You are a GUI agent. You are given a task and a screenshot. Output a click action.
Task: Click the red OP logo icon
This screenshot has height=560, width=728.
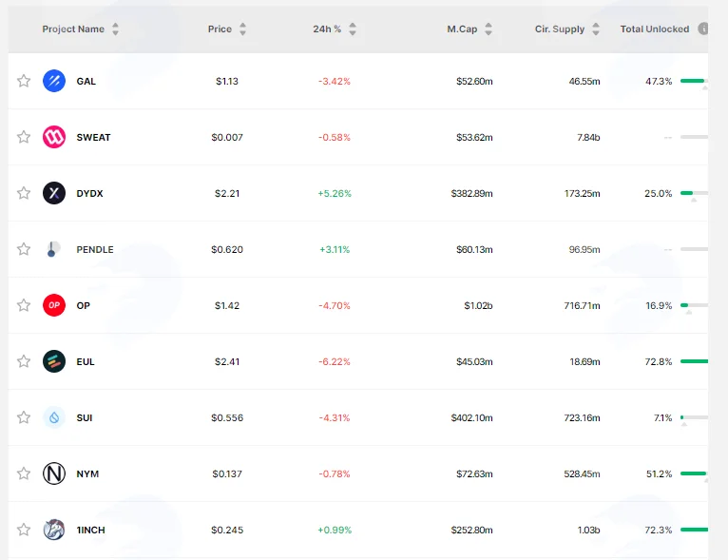tap(54, 305)
